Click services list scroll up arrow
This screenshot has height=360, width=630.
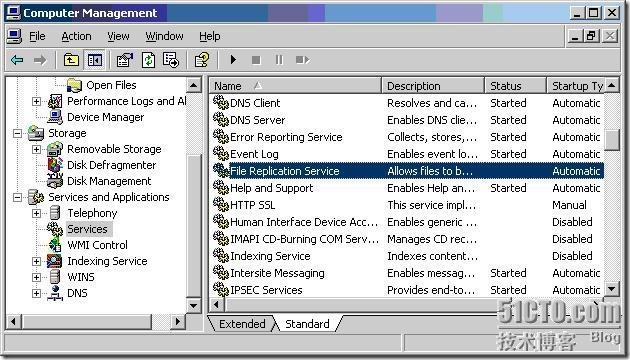click(x=612, y=85)
